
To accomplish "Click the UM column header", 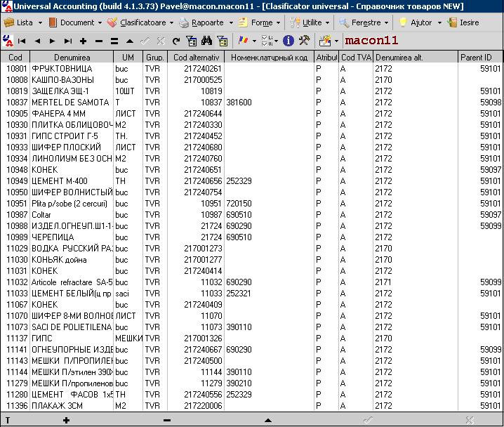I will point(128,57).
